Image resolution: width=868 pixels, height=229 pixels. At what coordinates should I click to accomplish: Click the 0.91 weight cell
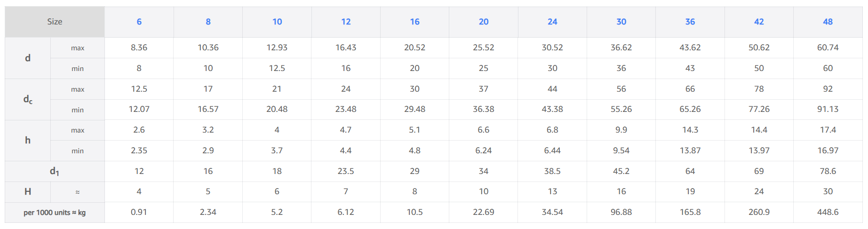coord(139,212)
